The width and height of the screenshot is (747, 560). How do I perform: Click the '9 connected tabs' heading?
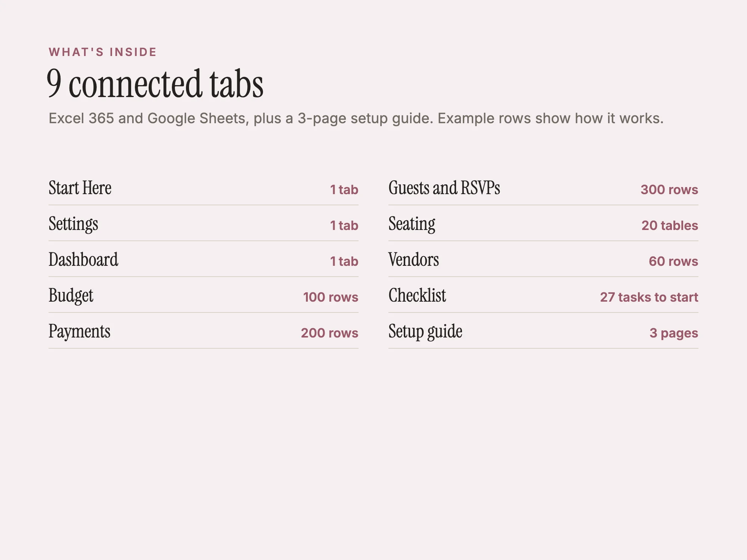click(155, 84)
